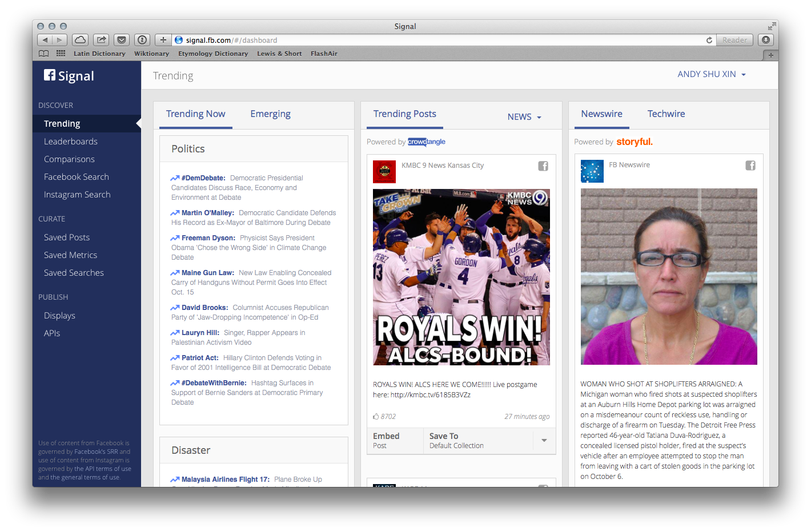Image resolution: width=811 pixels, height=532 pixels.
Task: Open Latin Dictionary bookmark
Action: [99, 54]
